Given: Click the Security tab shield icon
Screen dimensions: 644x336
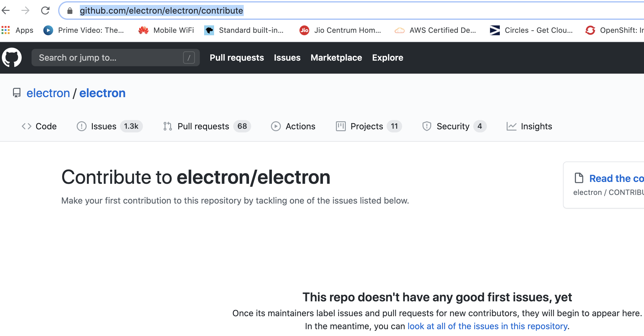Looking at the screenshot, I should coord(427,126).
